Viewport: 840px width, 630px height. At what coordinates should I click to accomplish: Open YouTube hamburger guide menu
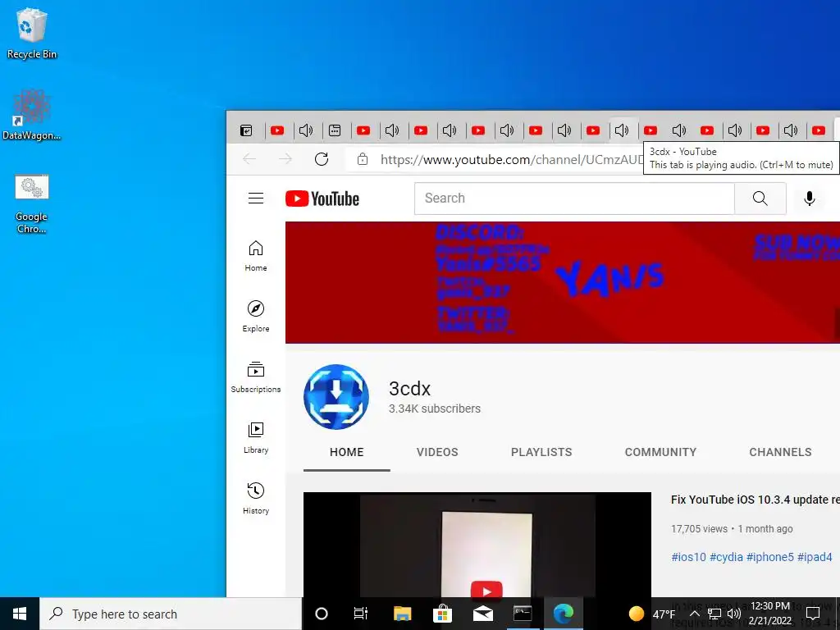pos(256,199)
